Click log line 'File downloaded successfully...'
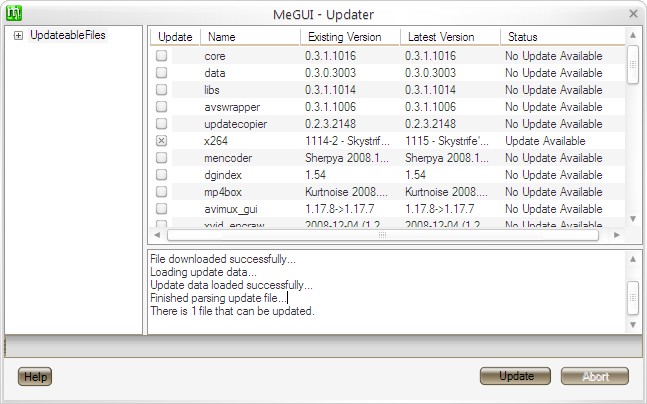The image size is (647, 404). click(223, 259)
